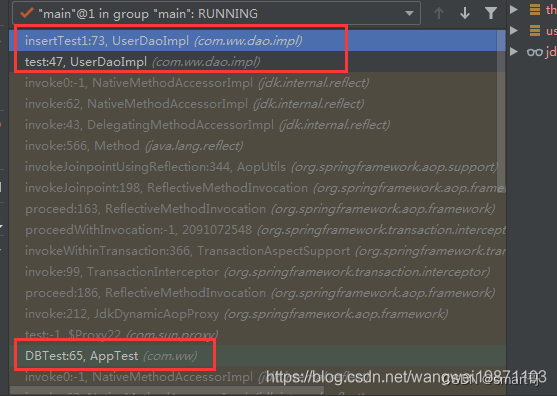This screenshot has width=557, height=396.
Task: Open the "main"@1 thread selector dropdown
Action: 216,13
